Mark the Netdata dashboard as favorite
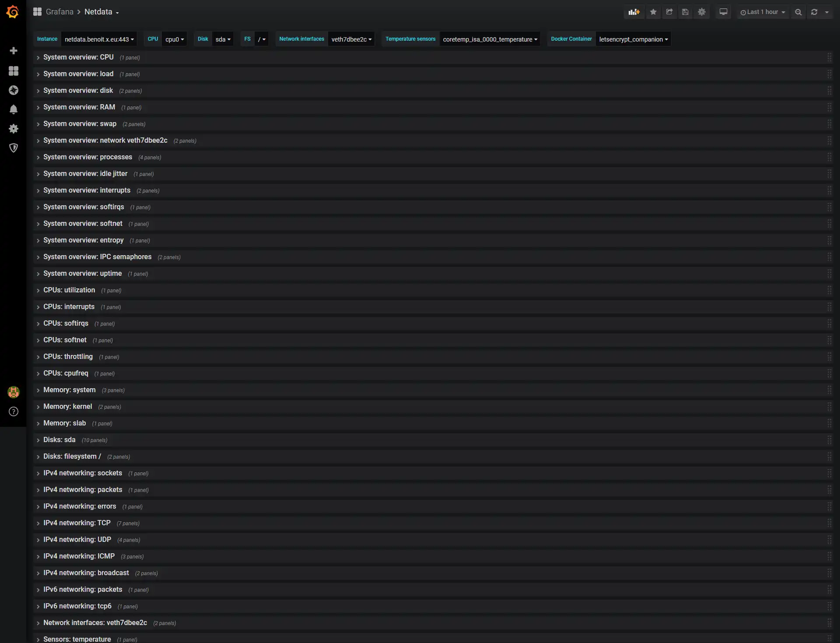 653,12
